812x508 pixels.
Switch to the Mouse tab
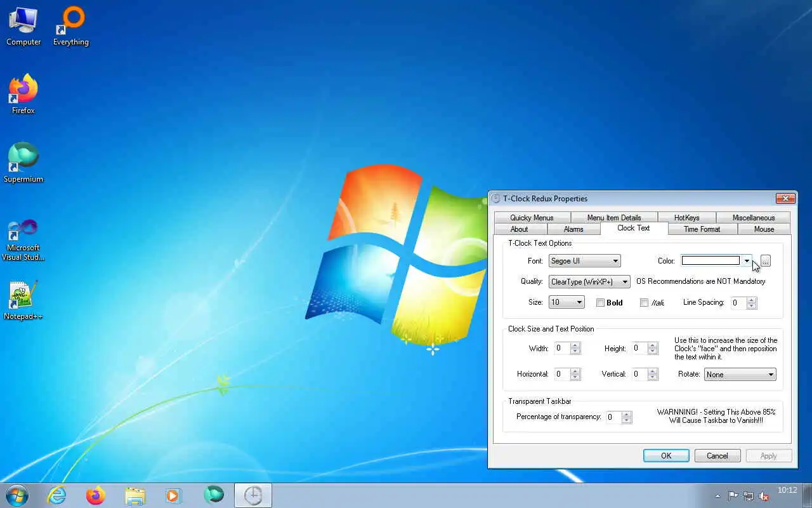[x=764, y=229]
